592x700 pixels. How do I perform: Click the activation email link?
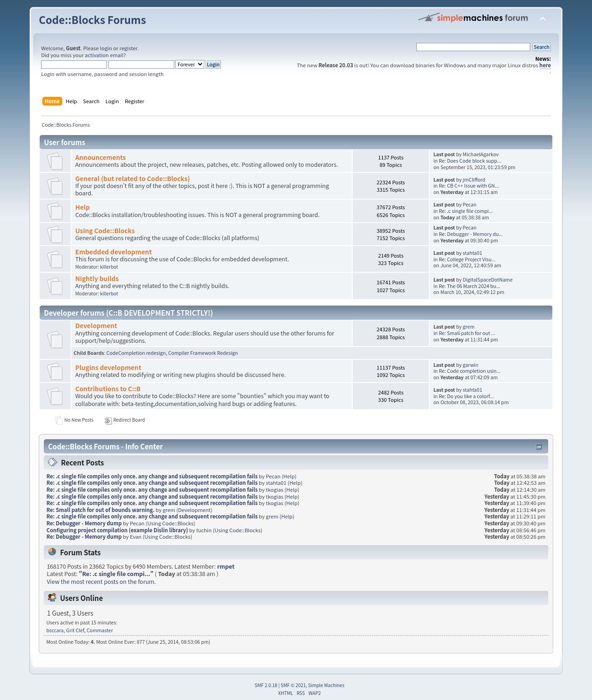pyautogui.click(x=104, y=55)
